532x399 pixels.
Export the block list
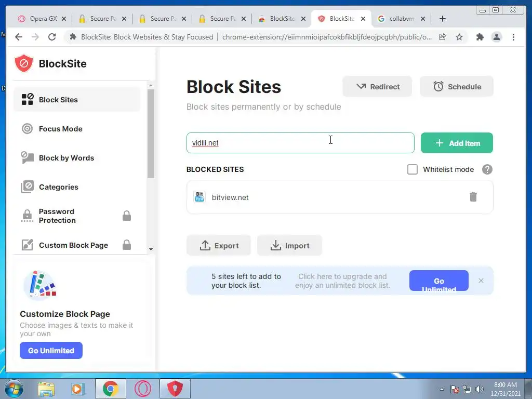219,245
